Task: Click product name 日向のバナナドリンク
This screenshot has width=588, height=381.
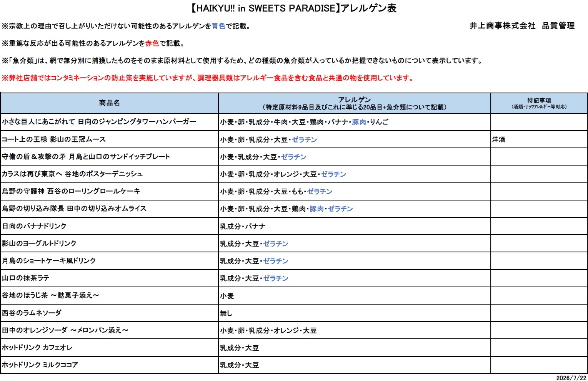Action: [34, 226]
